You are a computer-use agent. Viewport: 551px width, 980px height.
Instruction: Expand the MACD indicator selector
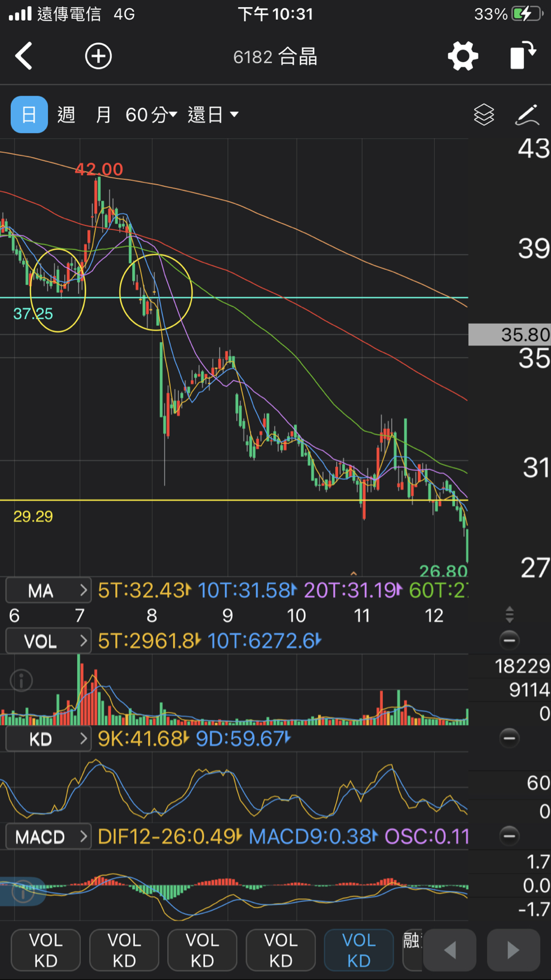click(x=49, y=836)
